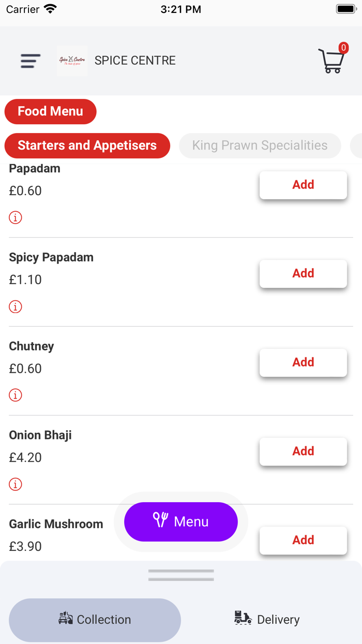The image size is (362, 644).
Task: View info for Chutney item
Action: (x=15, y=395)
